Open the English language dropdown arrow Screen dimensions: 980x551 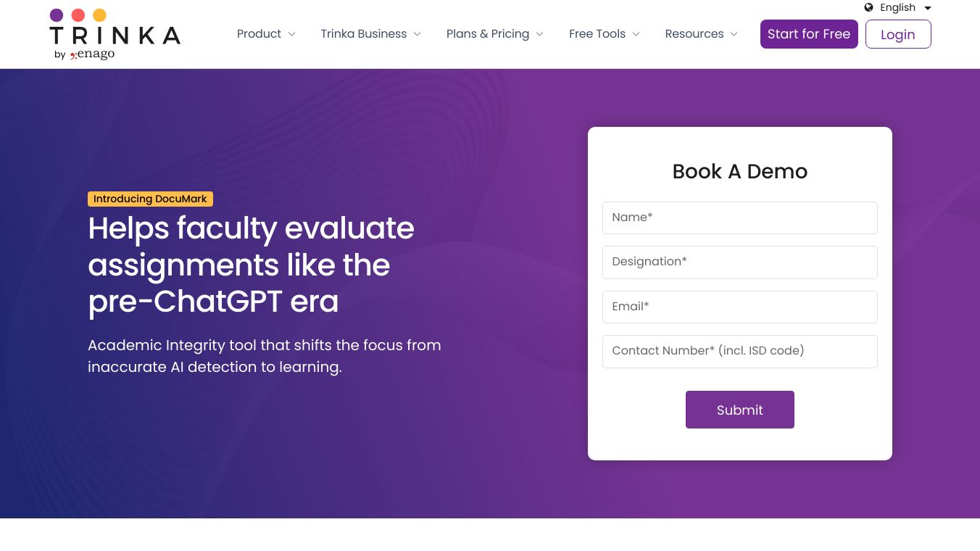pos(928,8)
